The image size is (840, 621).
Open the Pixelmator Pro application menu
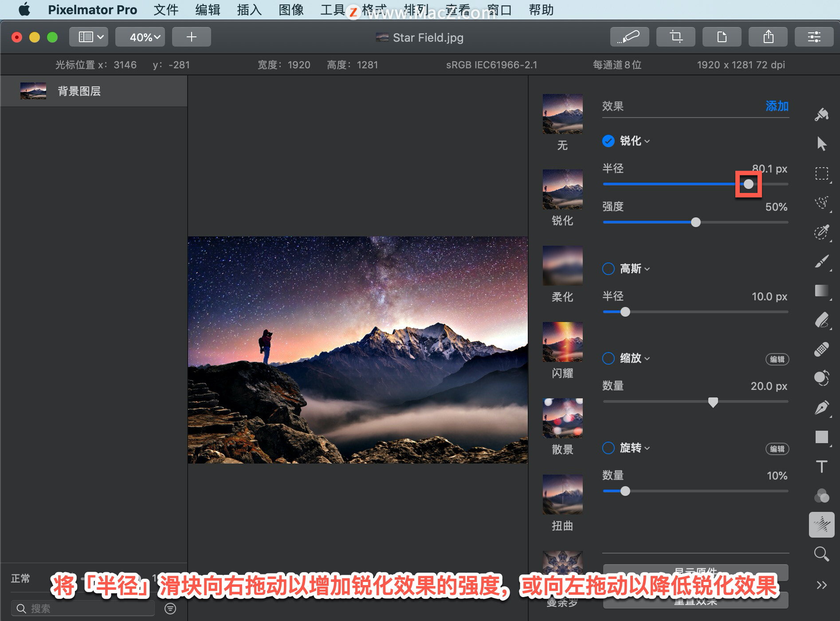click(x=92, y=10)
